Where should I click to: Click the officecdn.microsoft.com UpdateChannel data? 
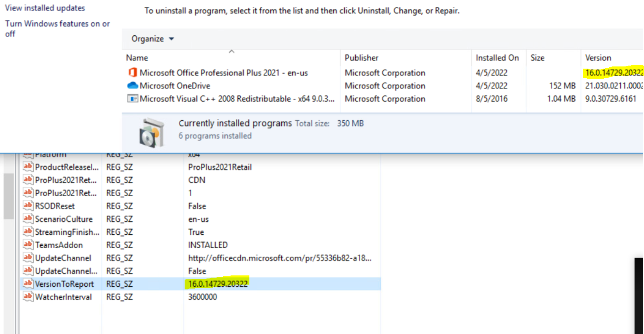[x=280, y=258]
